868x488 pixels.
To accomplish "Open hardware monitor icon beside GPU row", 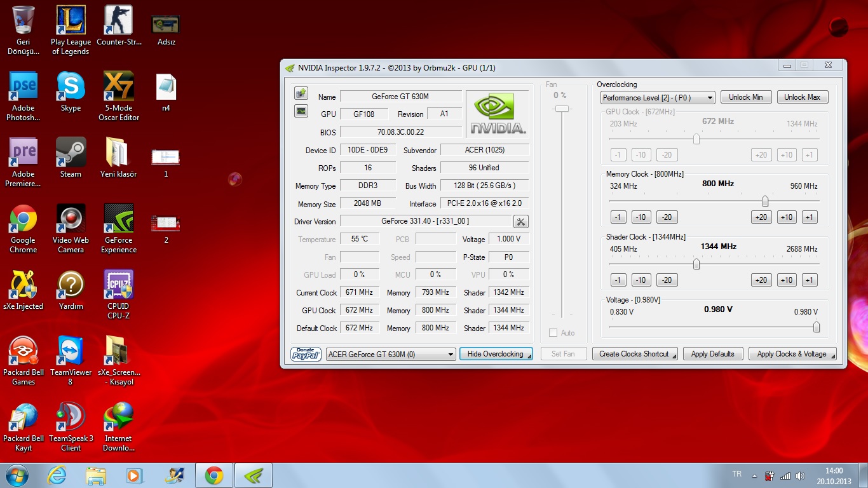I will click(301, 111).
